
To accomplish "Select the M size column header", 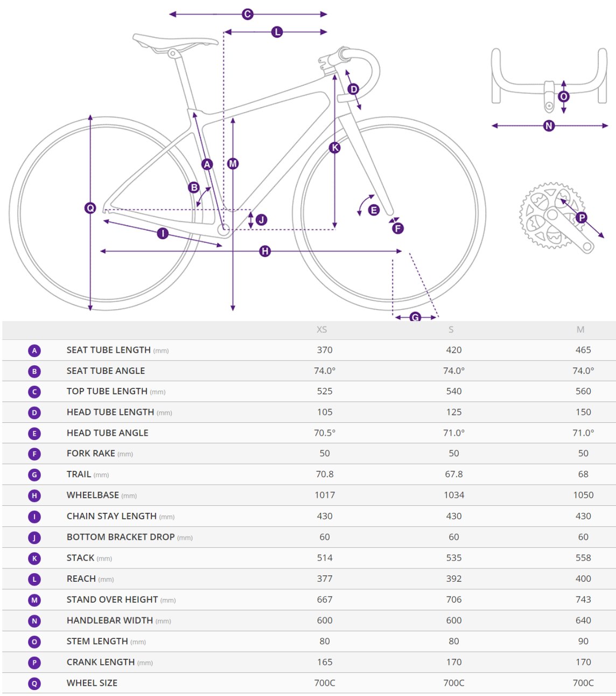I will pos(580,330).
